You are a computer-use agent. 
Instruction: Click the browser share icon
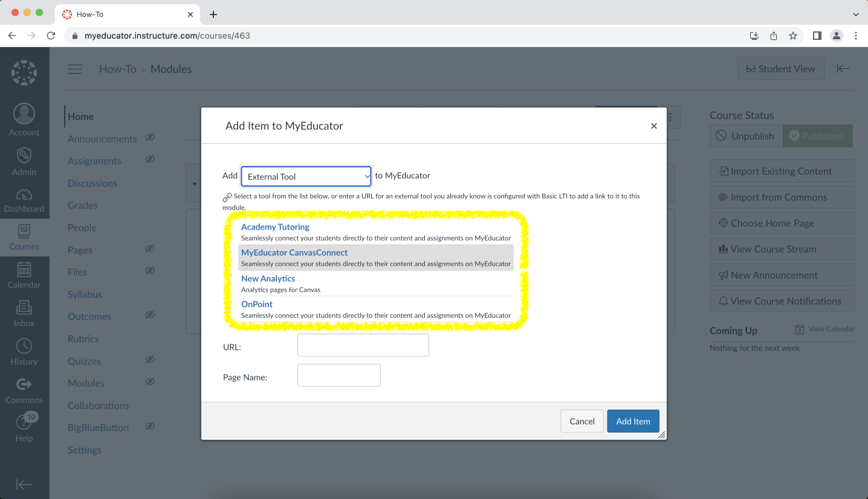click(774, 36)
